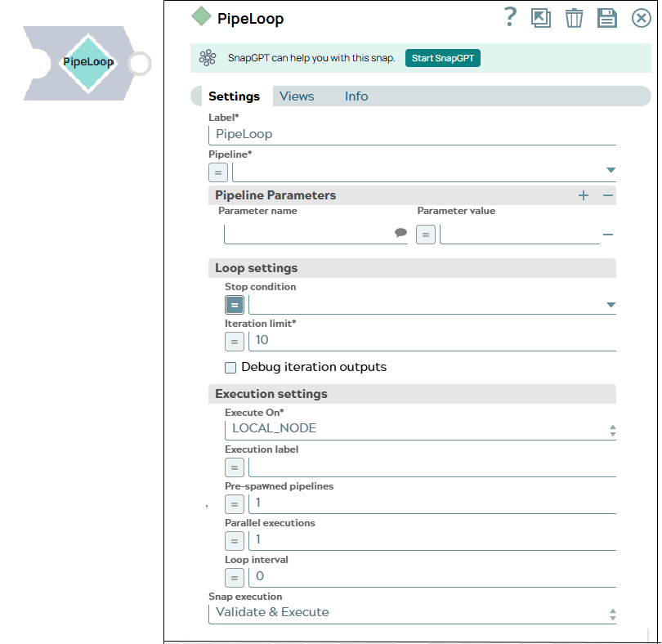Click the PipeLoop snap on the canvas
This screenshot has width=662, height=644.
click(88, 62)
